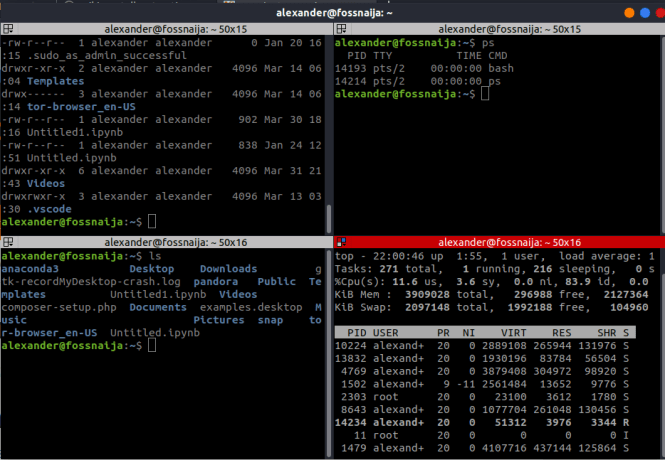Click the Downloads directory in ls output

pyautogui.click(x=229, y=269)
